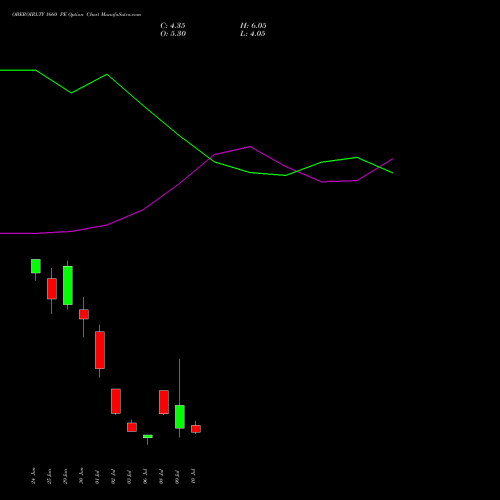Select the '10 Jul' date label
500x500 pixels.
(x=193, y=477)
